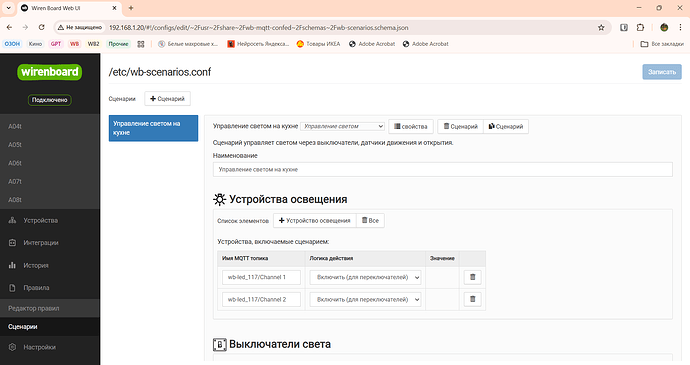This screenshot has height=365, width=690.
Task: Open the WB2 bookmark
Action: (x=93, y=44)
